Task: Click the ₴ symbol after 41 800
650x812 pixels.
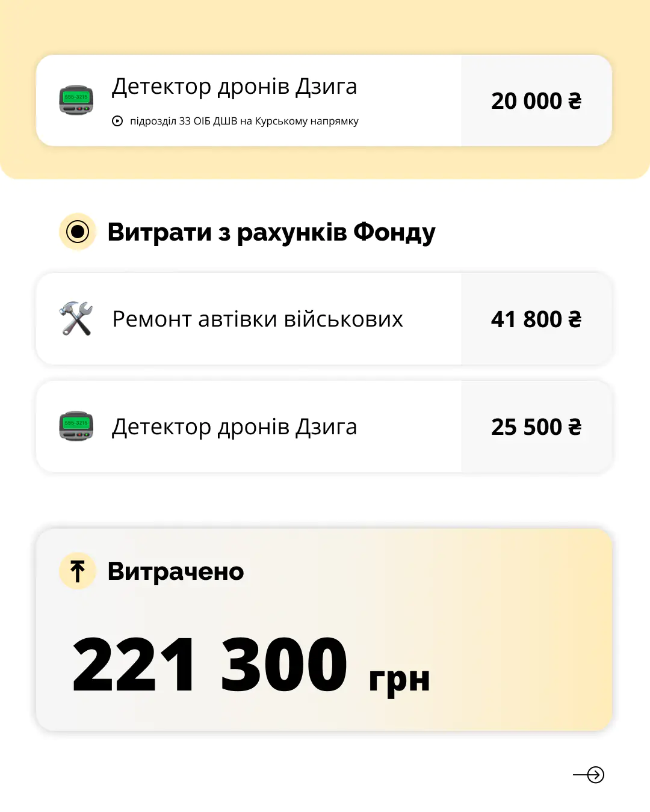Action: (575, 319)
